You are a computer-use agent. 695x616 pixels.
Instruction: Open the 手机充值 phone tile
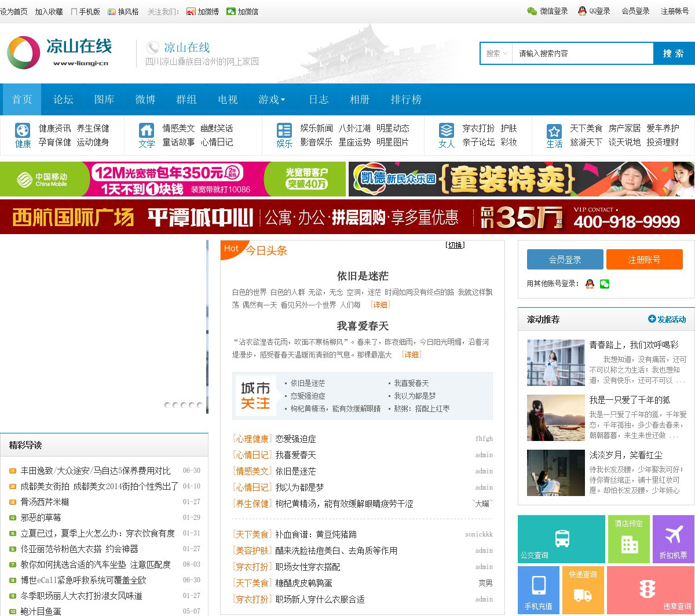pyautogui.click(x=538, y=590)
